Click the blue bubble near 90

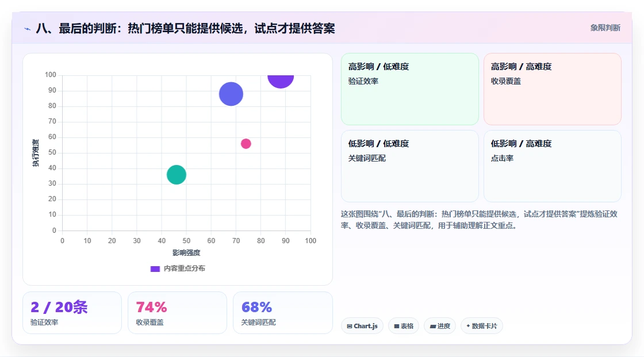[x=231, y=94]
